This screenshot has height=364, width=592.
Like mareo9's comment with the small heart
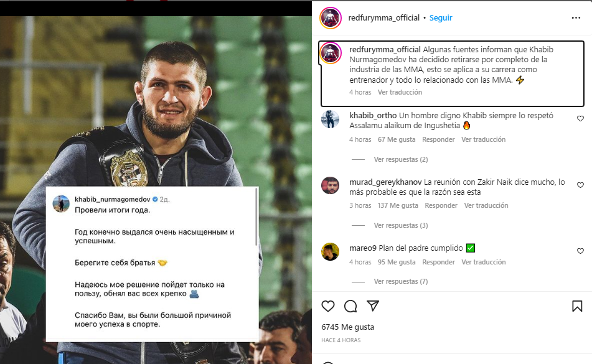click(x=580, y=251)
